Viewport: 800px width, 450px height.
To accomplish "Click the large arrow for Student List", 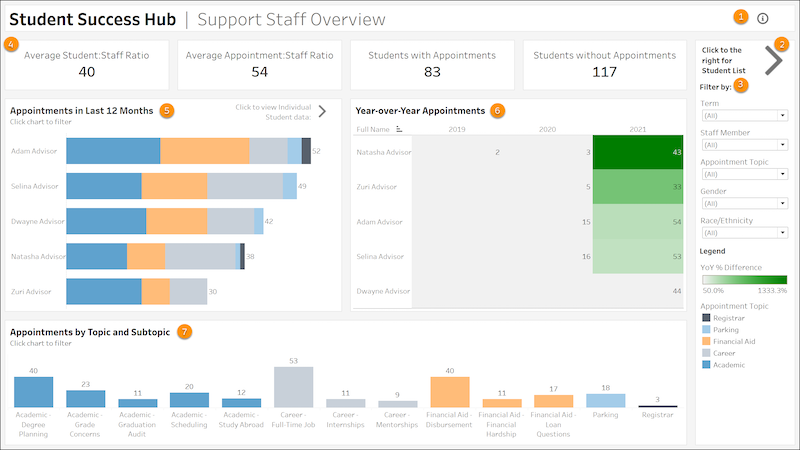I will (773, 61).
